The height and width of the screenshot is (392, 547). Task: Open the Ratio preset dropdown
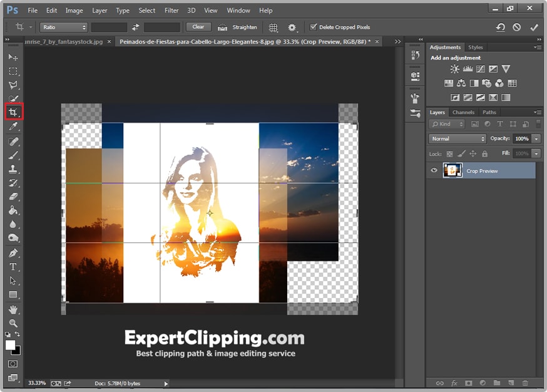[x=64, y=28]
